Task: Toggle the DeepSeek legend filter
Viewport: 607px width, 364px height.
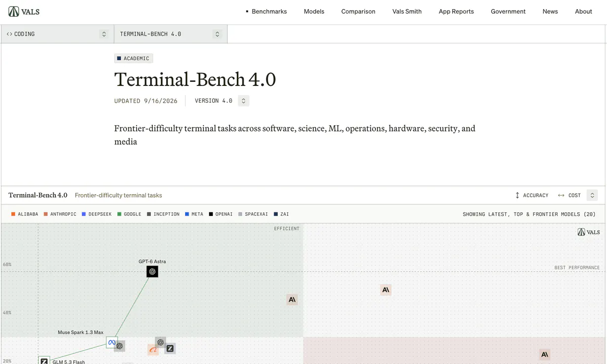Action: [x=97, y=214]
